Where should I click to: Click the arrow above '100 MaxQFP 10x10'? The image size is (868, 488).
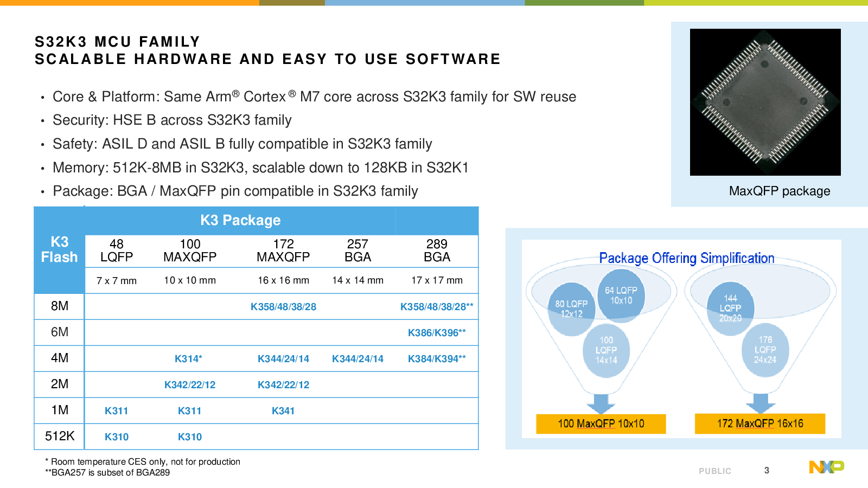(x=601, y=404)
